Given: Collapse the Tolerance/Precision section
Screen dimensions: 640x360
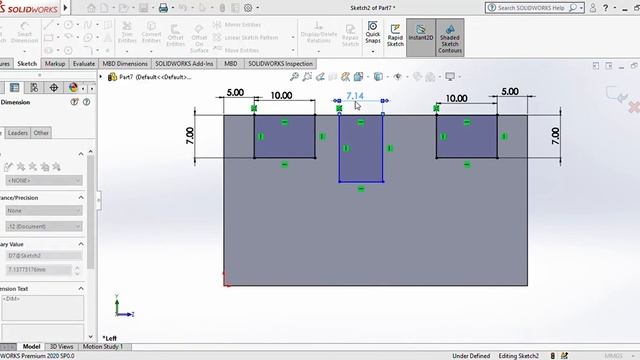Looking at the screenshot, I should pyautogui.click(x=81, y=198).
